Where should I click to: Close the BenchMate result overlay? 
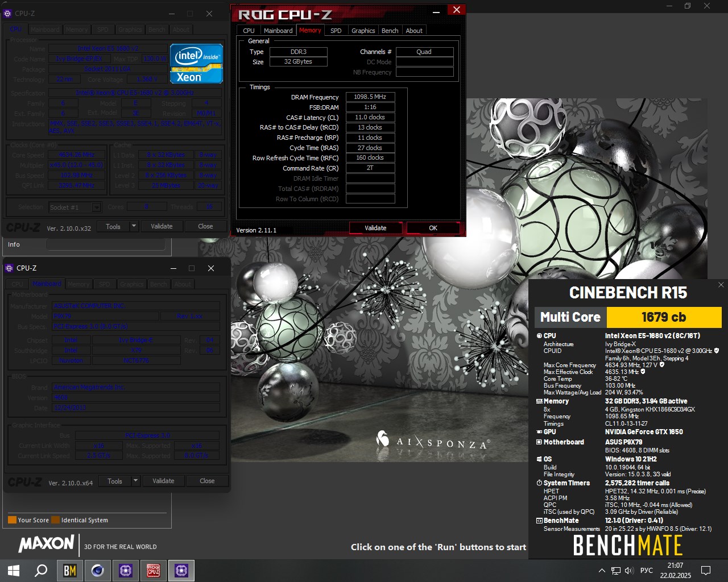[721, 285]
